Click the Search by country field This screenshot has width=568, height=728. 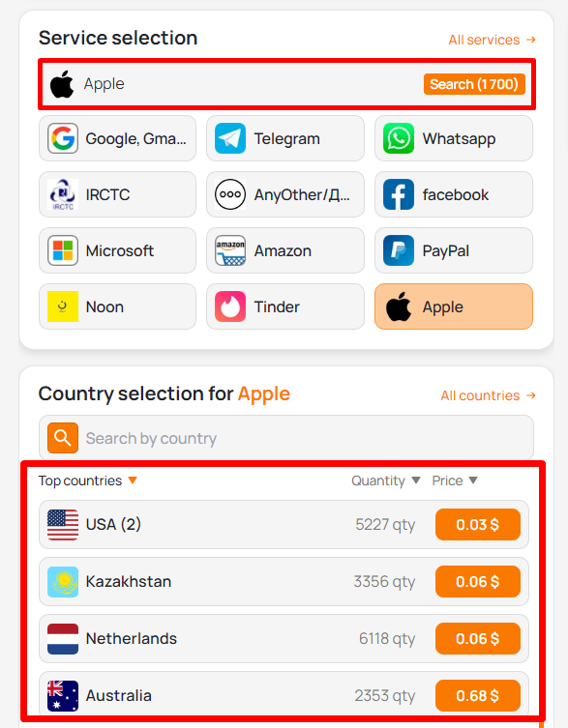click(285, 438)
